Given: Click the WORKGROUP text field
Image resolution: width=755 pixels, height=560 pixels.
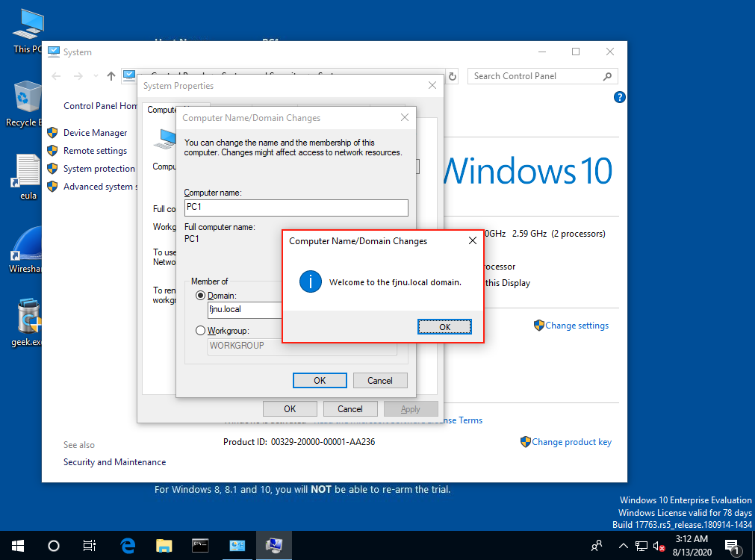Looking at the screenshot, I should click(x=302, y=346).
